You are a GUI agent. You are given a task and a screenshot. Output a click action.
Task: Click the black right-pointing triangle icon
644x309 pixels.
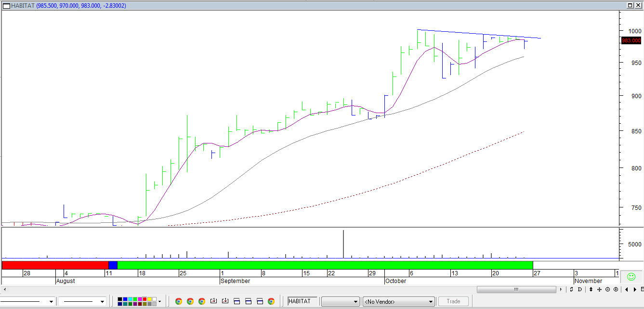tap(635, 289)
